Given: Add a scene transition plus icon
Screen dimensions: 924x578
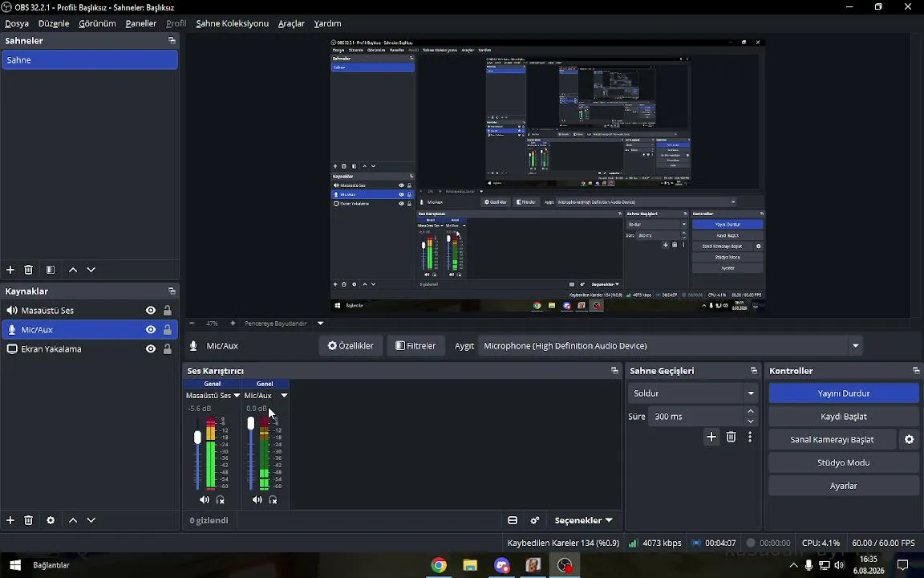Looking at the screenshot, I should tap(711, 437).
